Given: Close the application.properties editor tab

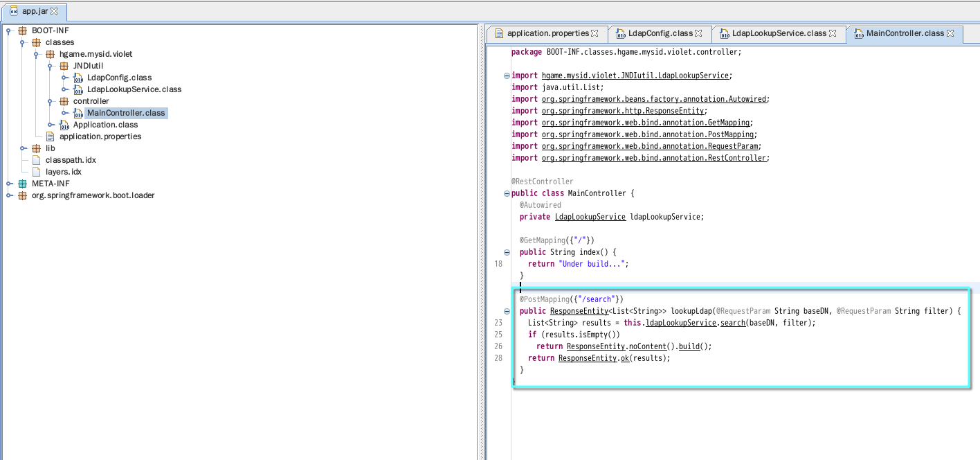Looking at the screenshot, I should click(x=595, y=33).
